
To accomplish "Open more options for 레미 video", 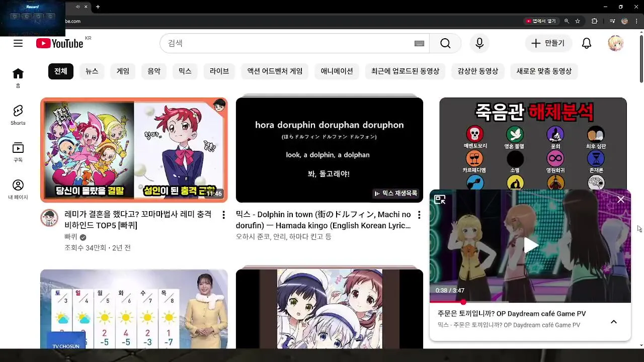I will (x=224, y=215).
